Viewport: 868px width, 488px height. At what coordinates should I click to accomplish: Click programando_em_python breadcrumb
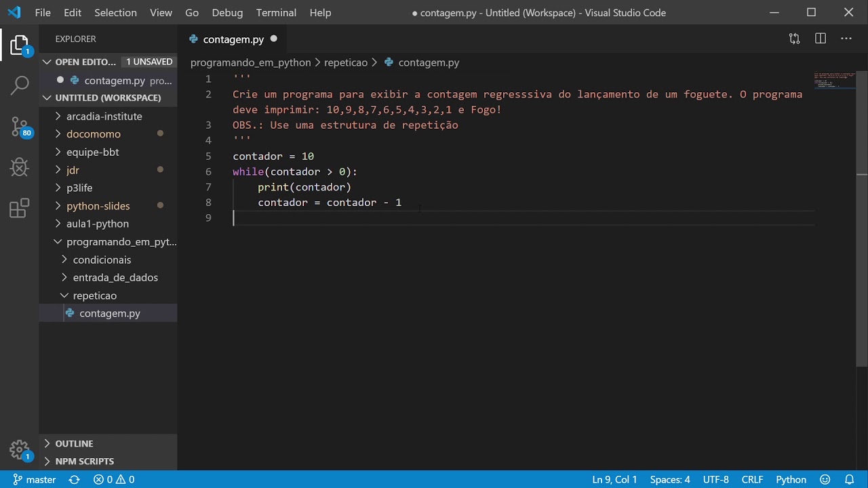[250, 62]
